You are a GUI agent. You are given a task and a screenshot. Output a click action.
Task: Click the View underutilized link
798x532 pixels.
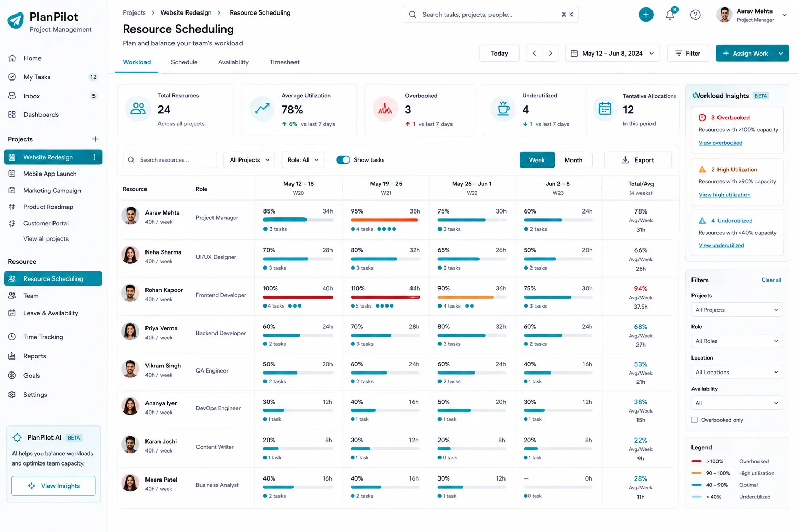coord(721,245)
